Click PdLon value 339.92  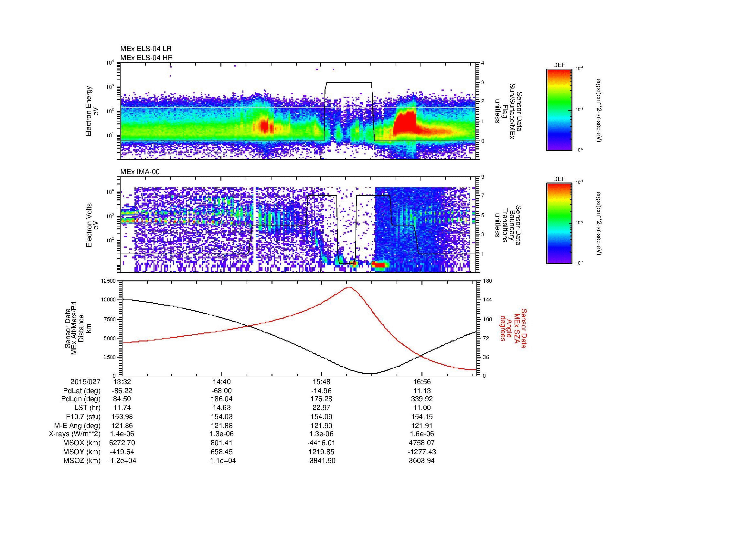coord(422,399)
